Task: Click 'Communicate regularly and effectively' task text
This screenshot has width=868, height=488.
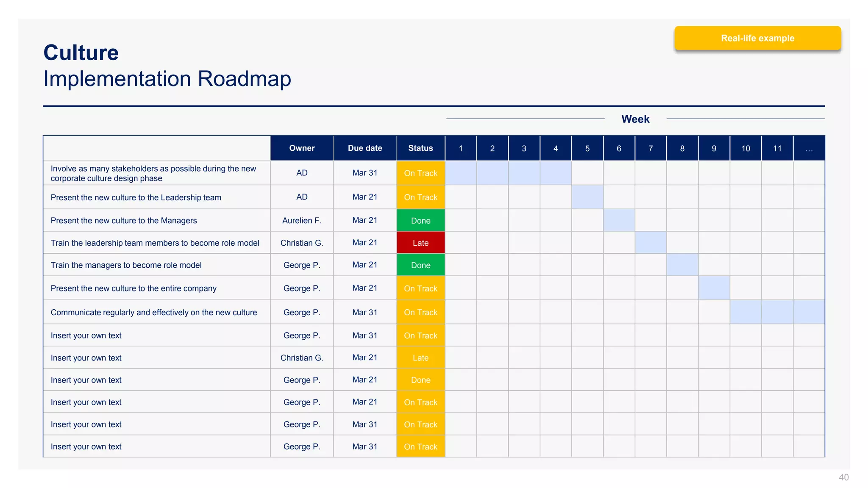Action: click(x=153, y=313)
